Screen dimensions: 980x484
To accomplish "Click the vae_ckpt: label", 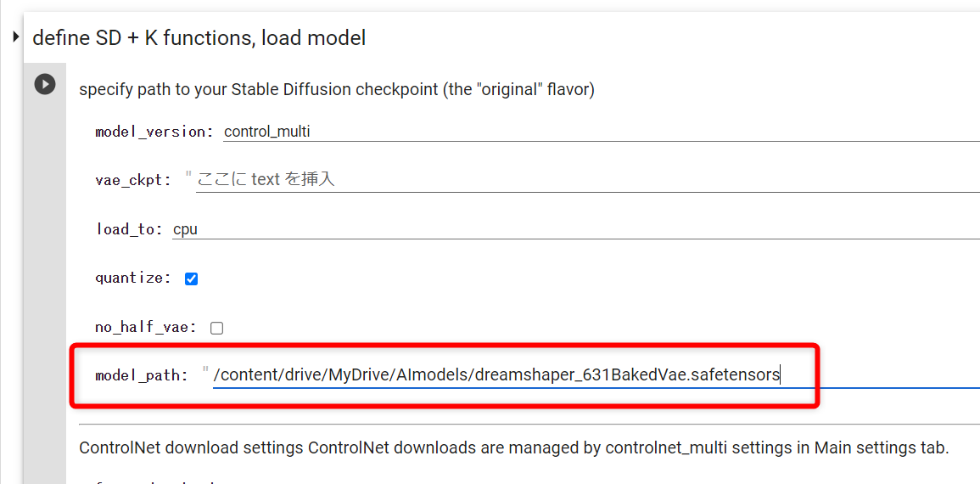I will coord(132,181).
